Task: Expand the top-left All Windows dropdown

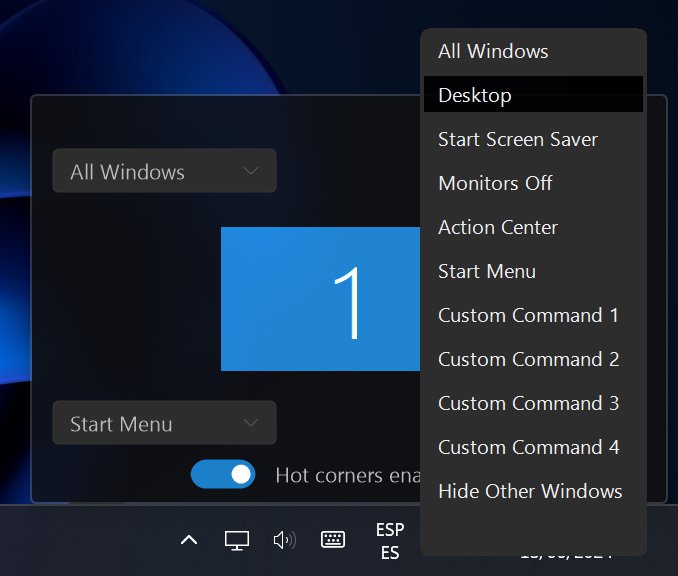Action: pyautogui.click(x=164, y=171)
